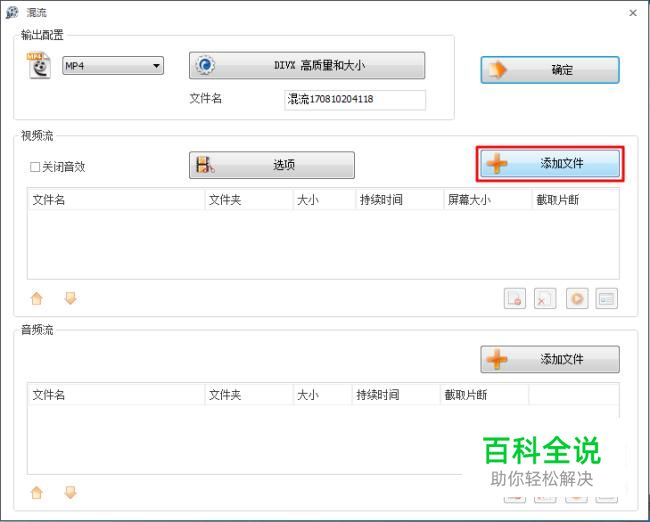Move video item down with down arrow
Screen dimensions: 650x522
[70, 298]
